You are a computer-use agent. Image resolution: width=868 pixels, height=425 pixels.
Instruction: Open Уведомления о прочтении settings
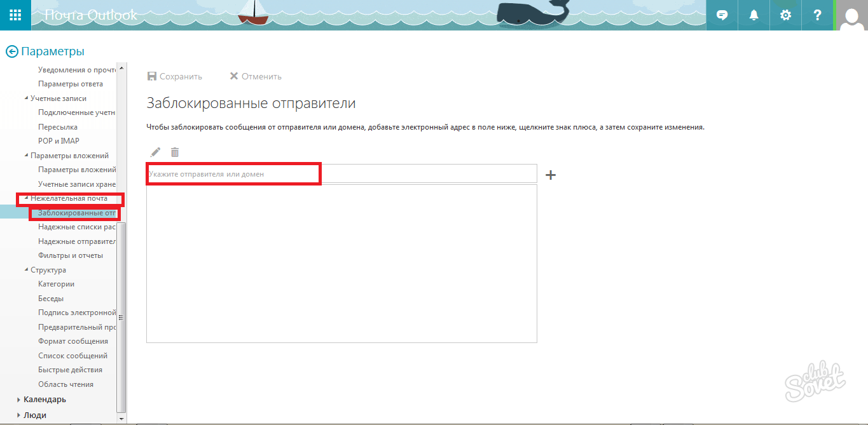76,70
